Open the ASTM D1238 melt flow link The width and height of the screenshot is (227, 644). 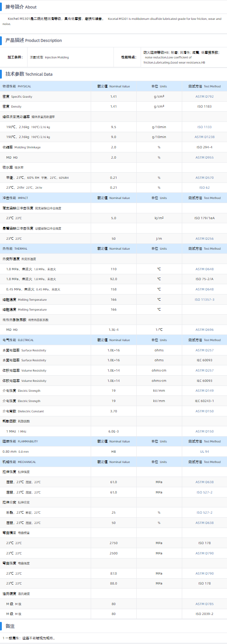(x=204, y=137)
